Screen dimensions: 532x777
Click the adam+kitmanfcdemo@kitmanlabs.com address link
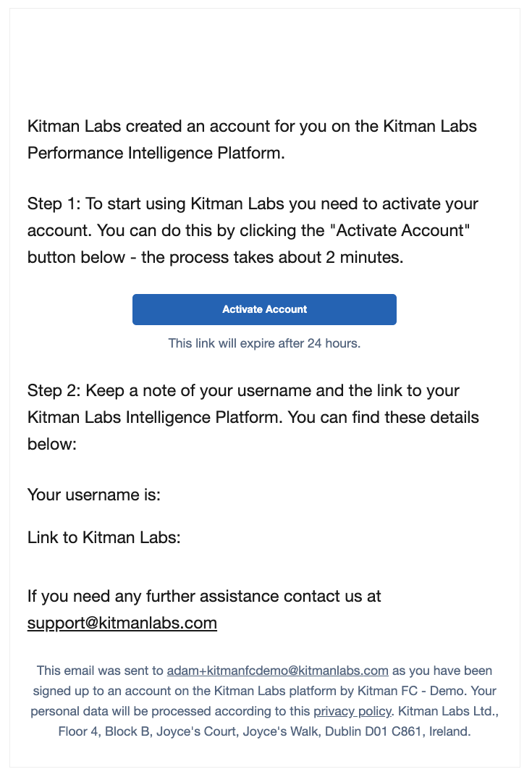click(277, 671)
